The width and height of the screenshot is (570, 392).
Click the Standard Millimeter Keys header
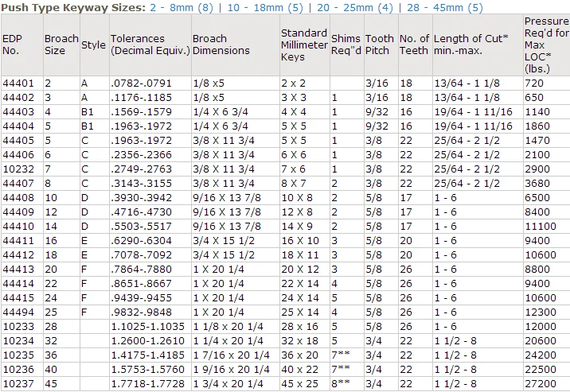303,45
